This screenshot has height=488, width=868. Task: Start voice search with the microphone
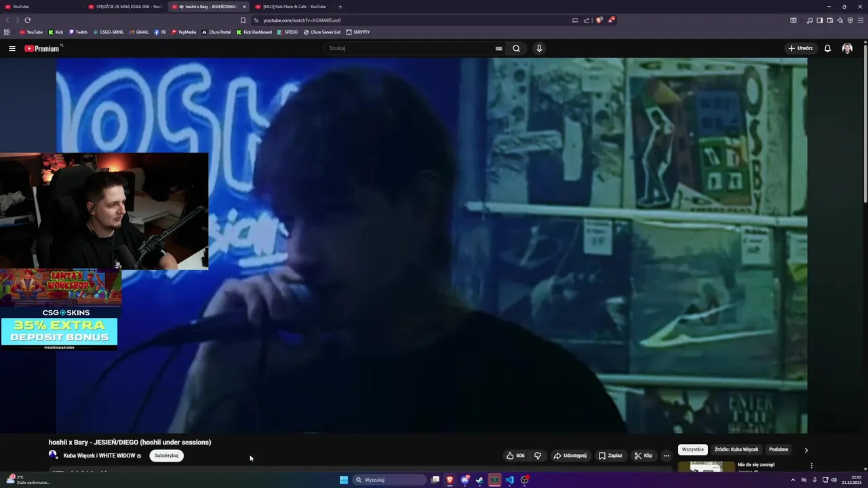(x=539, y=48)
